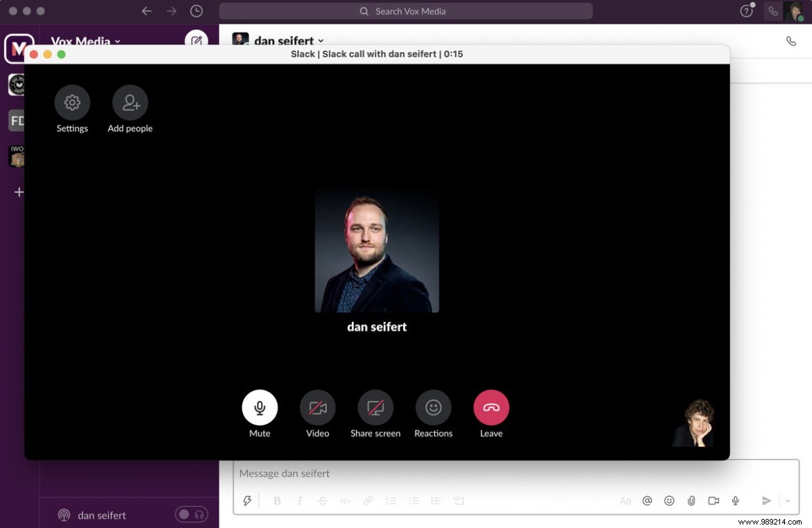Start a new message with the compose icon
The height and width of the screenshot is (528, 812).
tap(196, 41)
